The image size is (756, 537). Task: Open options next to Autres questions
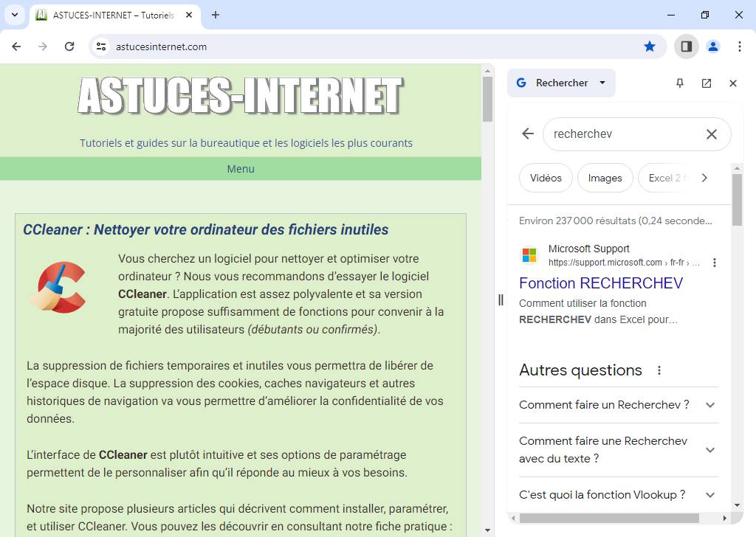coord(659,370)
